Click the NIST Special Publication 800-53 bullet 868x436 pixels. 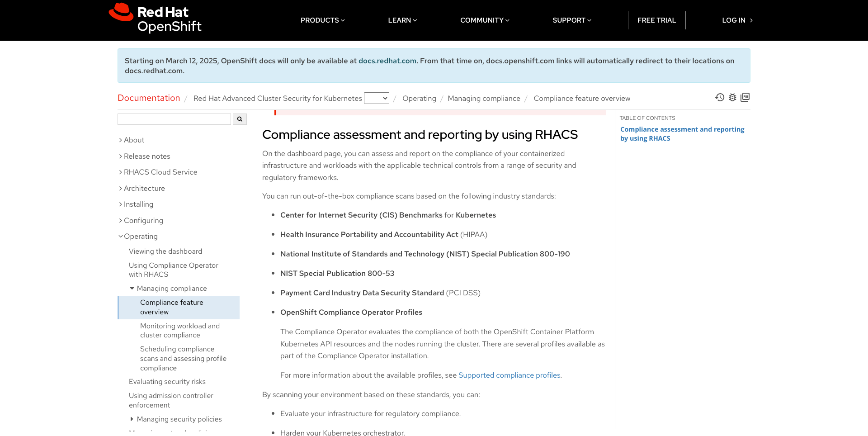click(x=337, y=274)
